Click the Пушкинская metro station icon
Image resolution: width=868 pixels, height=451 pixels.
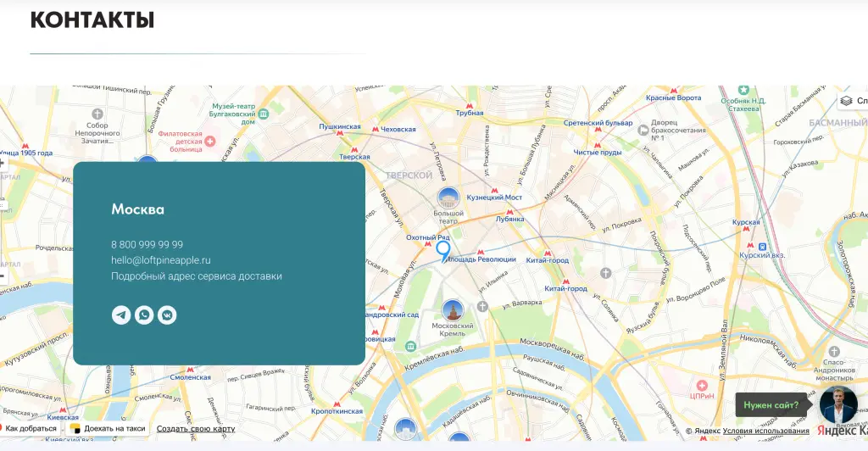340,133
